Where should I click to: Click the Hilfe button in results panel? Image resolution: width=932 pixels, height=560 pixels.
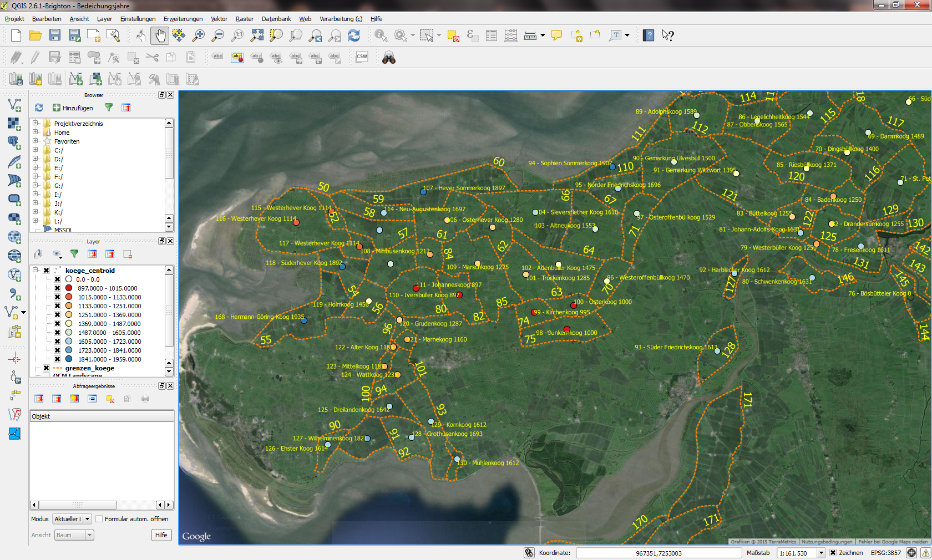click(x=161, y=535)
